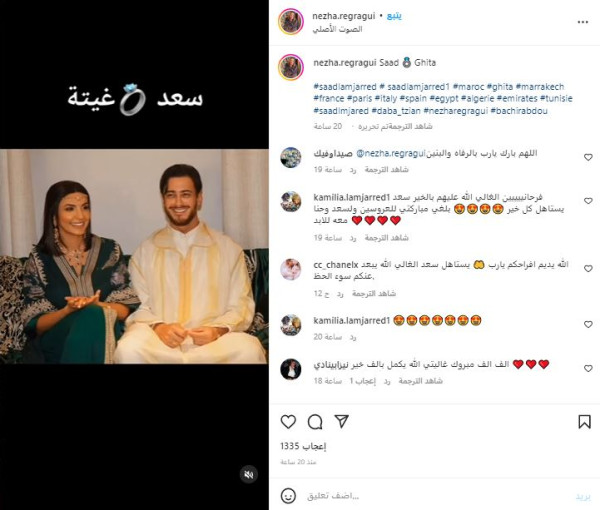Like the comment by cc_chanelx
This screenshot has height=510, width=600.
click(588, 269)
